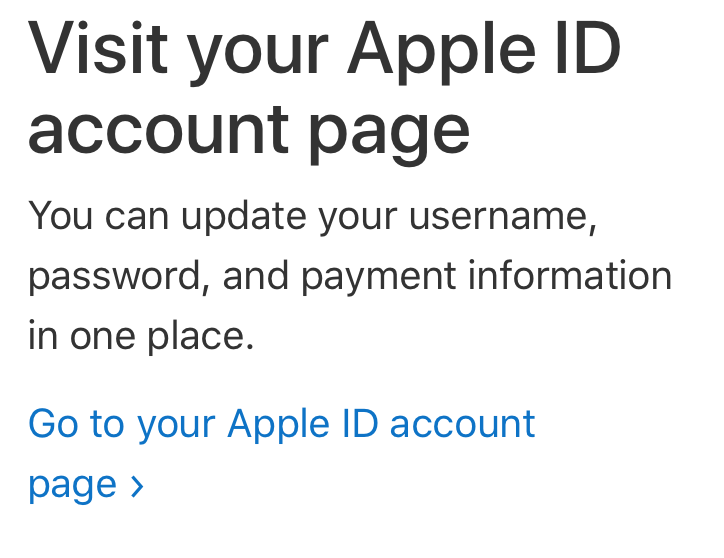The height and width of the screenshot is (558, 724).
Task: Click the 'in one place.' text line
Action: pos(141,336)
